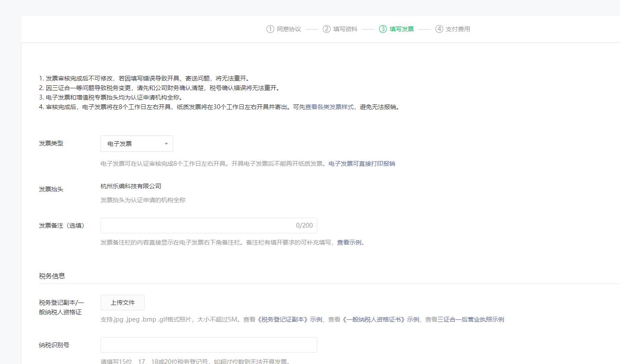The image size is (620, 364).
Task: Open the 查看示例 link for invoice remarks
Action: (348, 242)
